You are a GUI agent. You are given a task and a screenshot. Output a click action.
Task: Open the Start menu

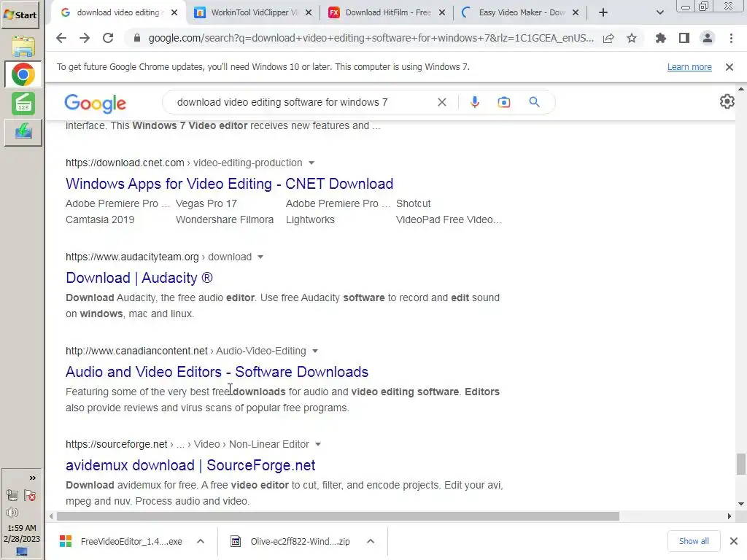click(x=20, y=15)
